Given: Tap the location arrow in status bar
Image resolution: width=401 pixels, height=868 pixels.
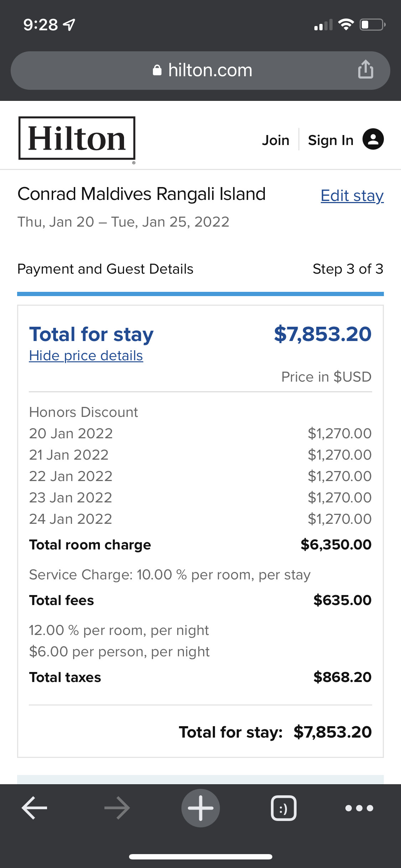Looking at the screenshot, I should click(x=69, y=25).
